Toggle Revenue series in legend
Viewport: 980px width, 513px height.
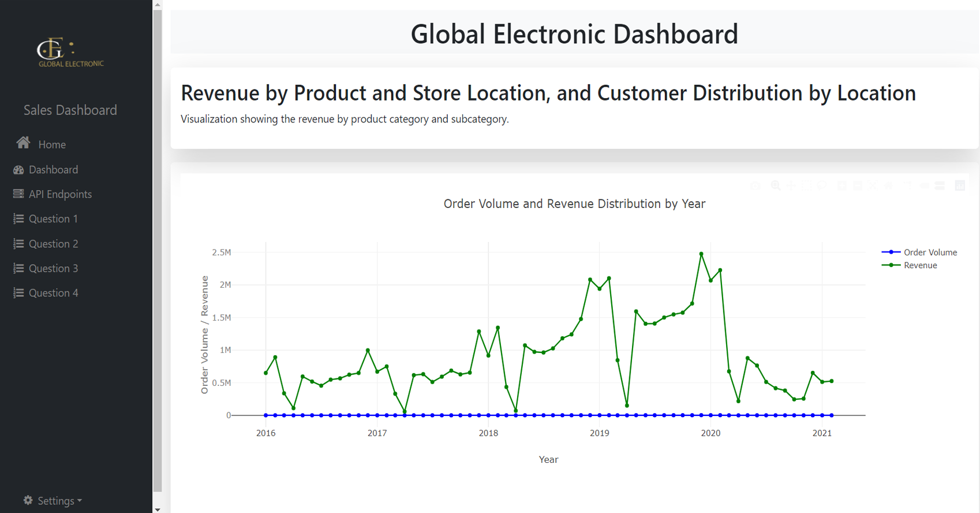click(x=920, y=266)
